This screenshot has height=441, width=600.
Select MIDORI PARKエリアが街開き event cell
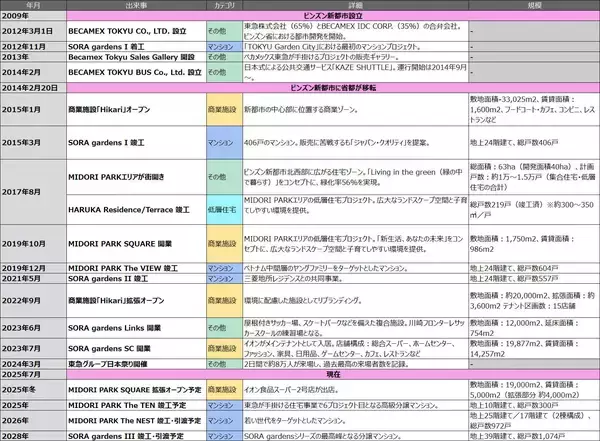click(x=137, y=177)
